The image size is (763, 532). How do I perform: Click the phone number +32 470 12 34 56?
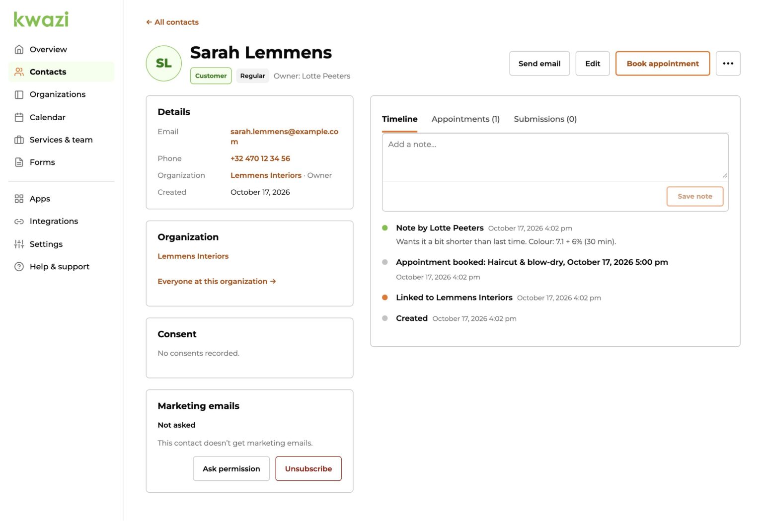tap(260, 158)
